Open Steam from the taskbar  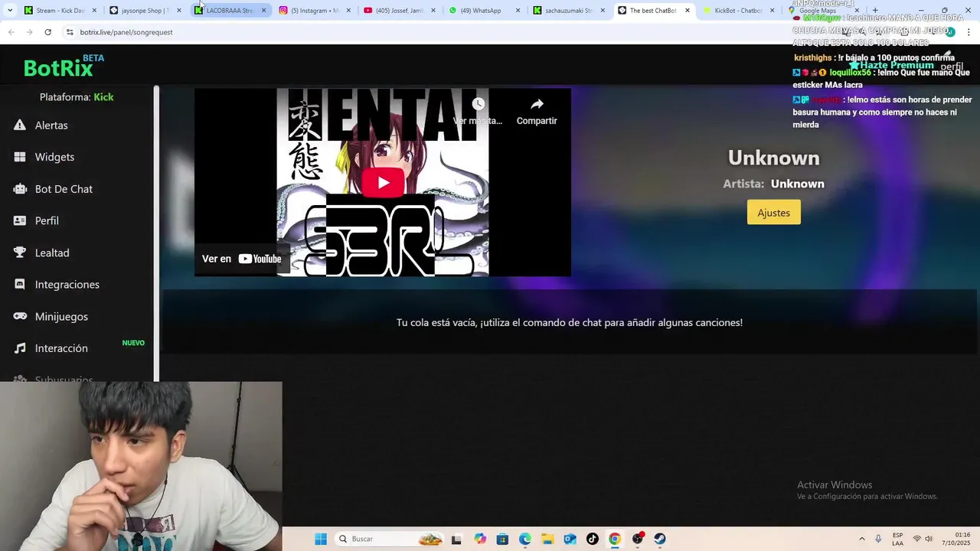tap(660, 539)
